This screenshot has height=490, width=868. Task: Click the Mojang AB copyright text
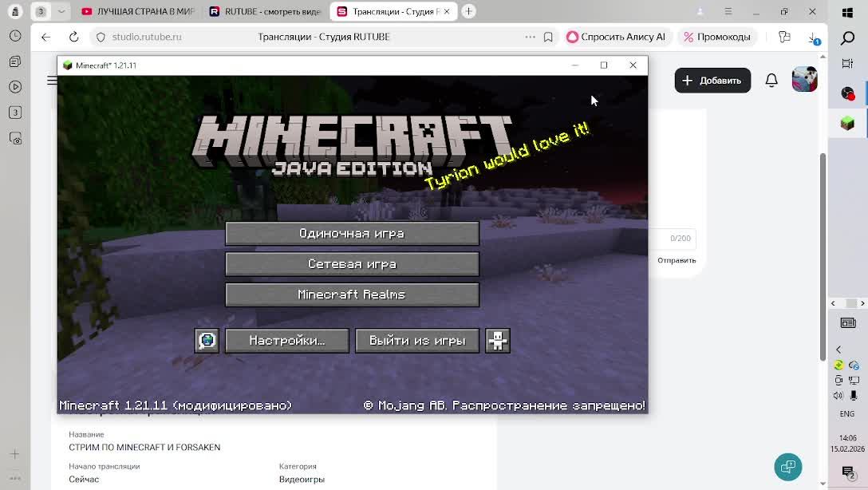coord(504,405)
